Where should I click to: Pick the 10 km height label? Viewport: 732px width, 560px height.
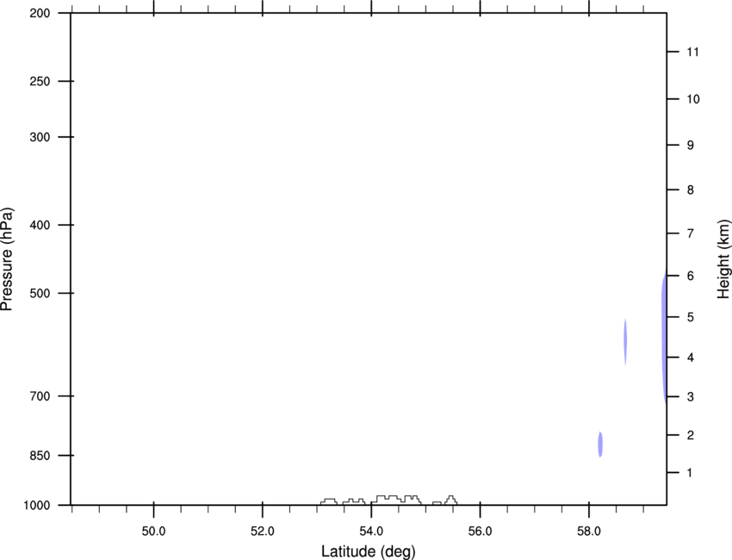(x=693, y=99)
